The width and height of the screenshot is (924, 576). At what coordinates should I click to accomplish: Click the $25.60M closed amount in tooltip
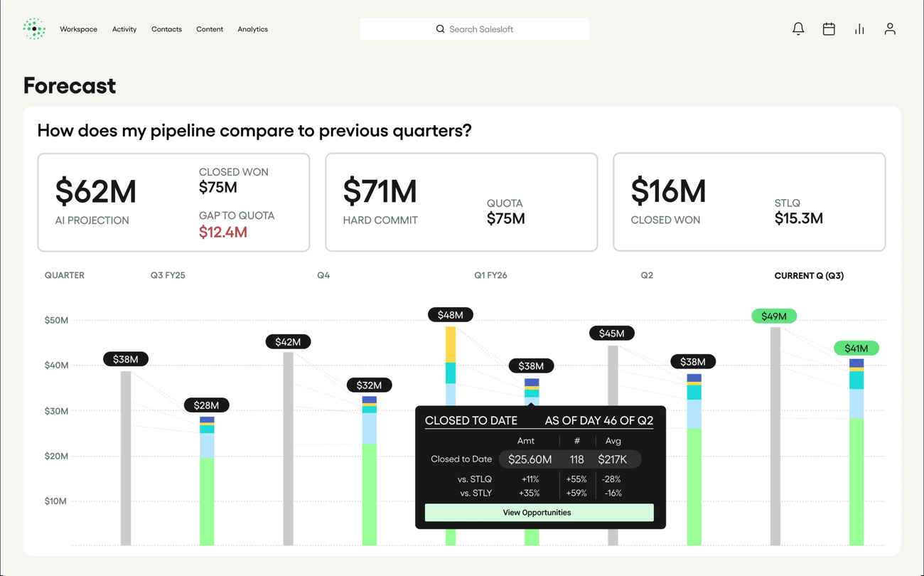(x=530, y=459)
